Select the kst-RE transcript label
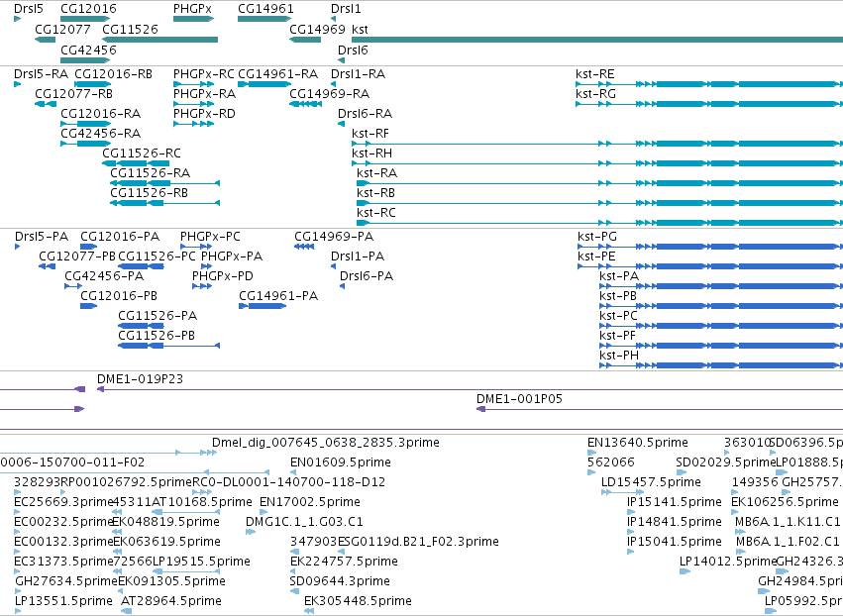This screenshot has height=616, width=843. 594,74
